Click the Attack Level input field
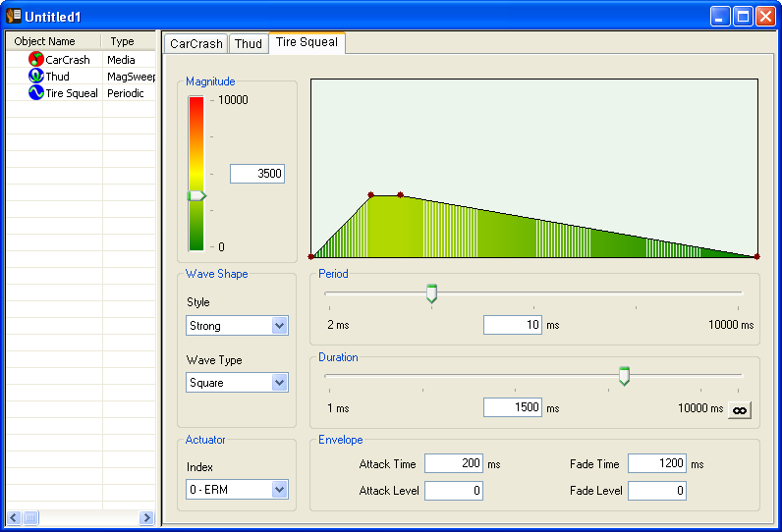The image size is (782, 532). pyautogui.click(x=454, y=491)
